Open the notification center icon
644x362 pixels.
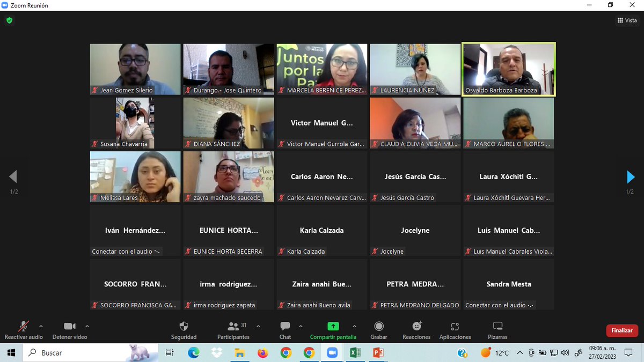pos(629,352)
